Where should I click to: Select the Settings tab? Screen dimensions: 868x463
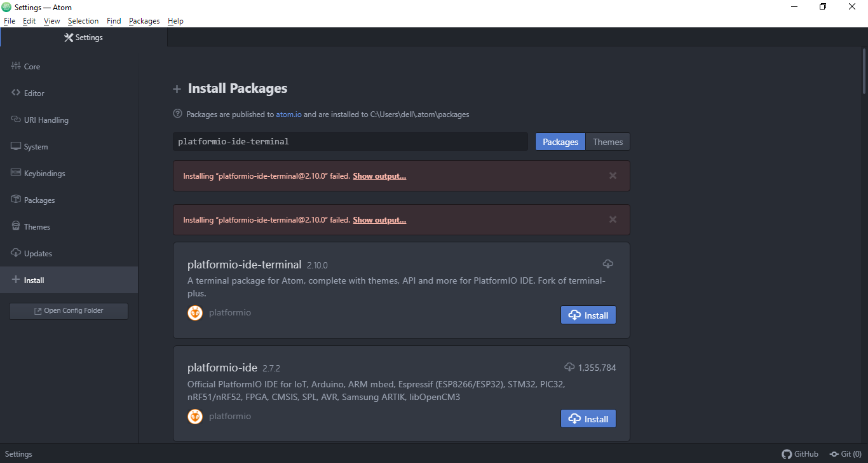(x=83, y=37)
